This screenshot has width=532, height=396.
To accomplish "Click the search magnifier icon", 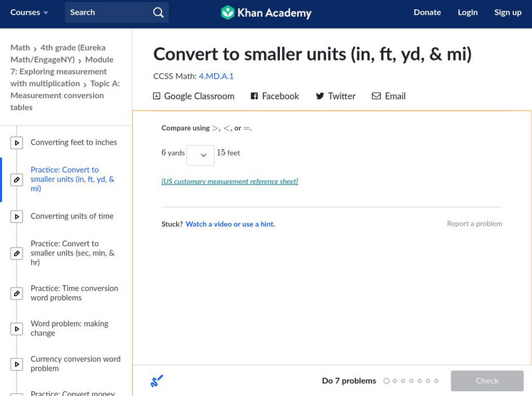I will pyautogui.click(x=158, y=13).
